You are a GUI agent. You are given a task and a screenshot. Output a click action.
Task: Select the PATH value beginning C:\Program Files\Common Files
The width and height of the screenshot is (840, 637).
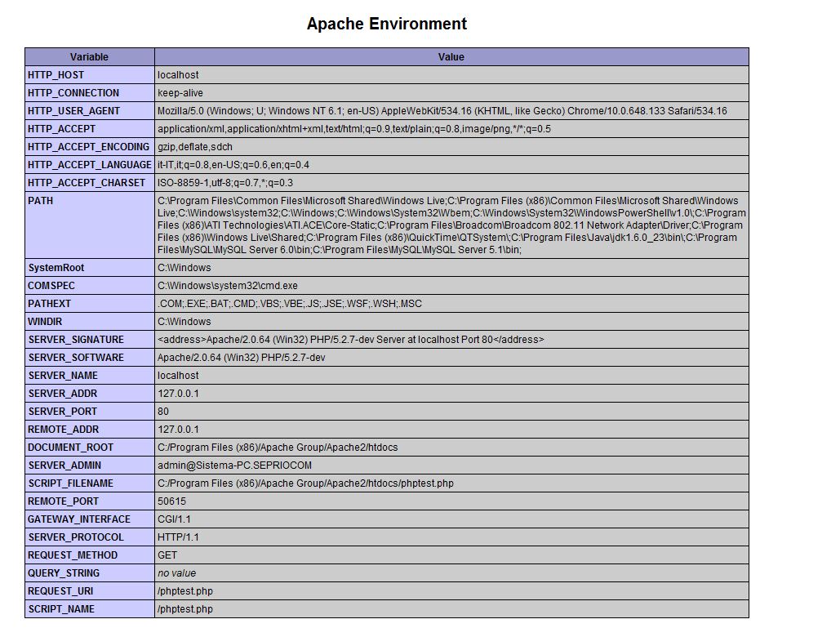451,225
